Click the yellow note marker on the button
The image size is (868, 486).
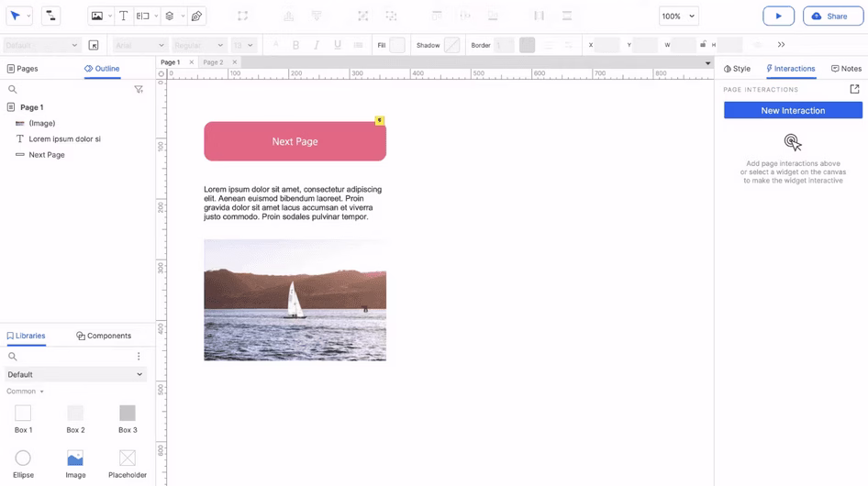pos(379,120)
